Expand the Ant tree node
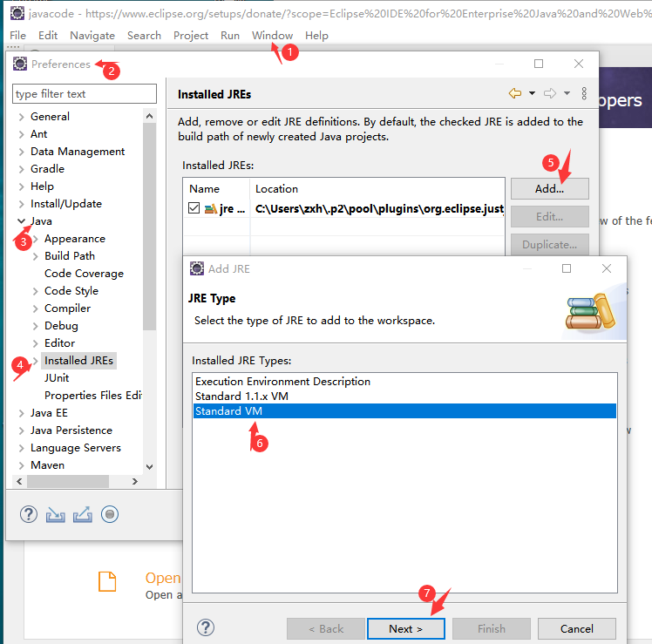The image size is (652, 644). click(22, 134)
